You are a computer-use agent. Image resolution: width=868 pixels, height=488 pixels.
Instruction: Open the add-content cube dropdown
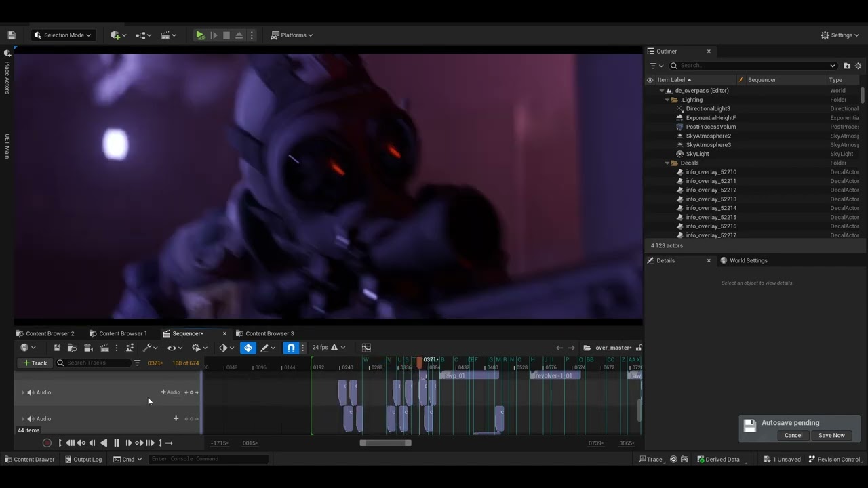pyautogui.click(x=119, y=35)
